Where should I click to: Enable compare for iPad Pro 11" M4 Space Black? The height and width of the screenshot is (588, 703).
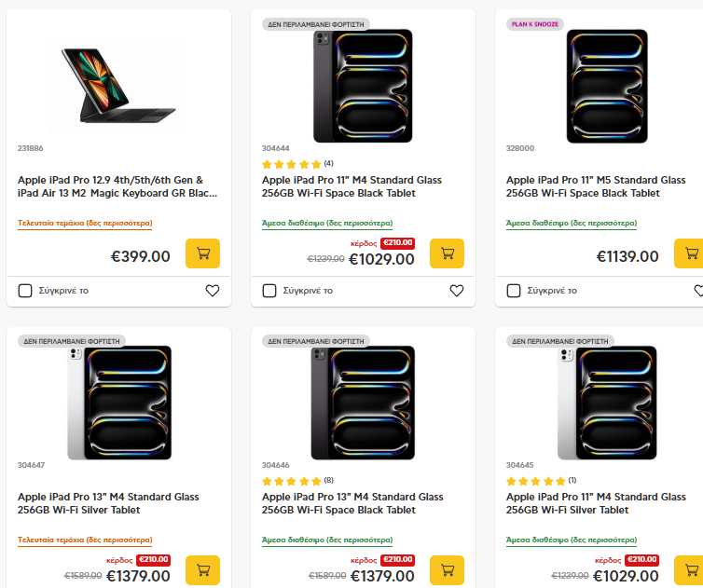coord(269,291)
